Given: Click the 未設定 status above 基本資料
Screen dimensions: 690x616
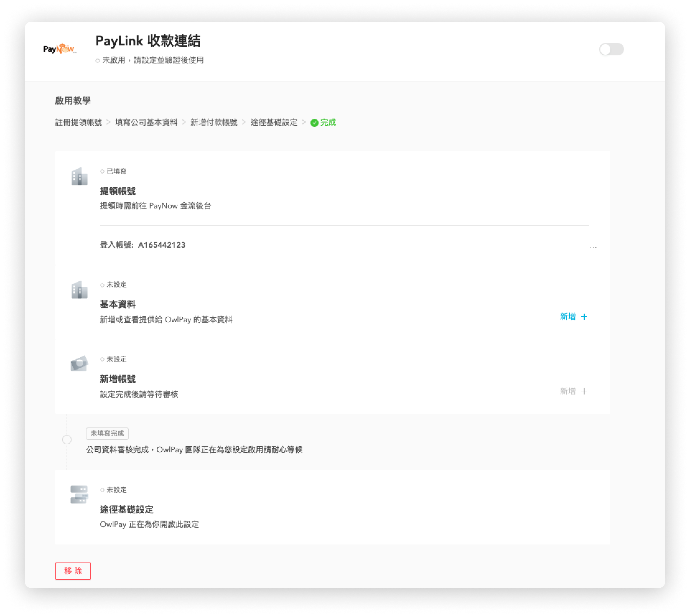Looking at the screenshot, I should tap(116, 285).
